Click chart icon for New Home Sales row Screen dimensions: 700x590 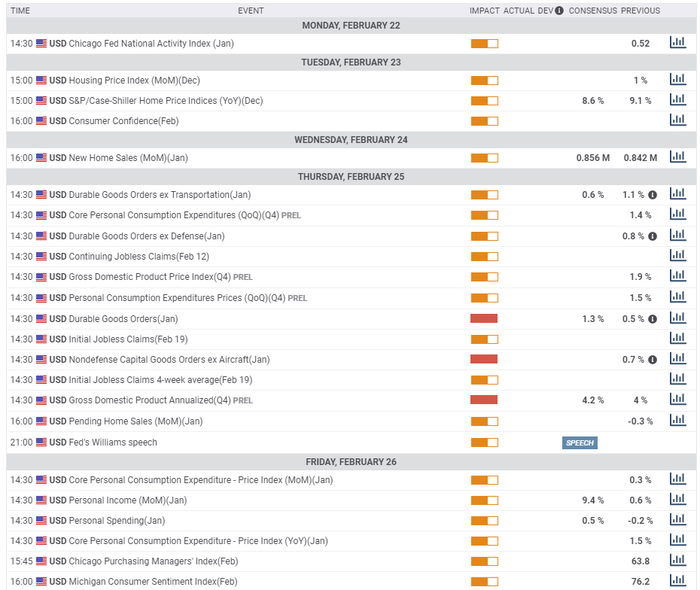(x=677, y=157)
